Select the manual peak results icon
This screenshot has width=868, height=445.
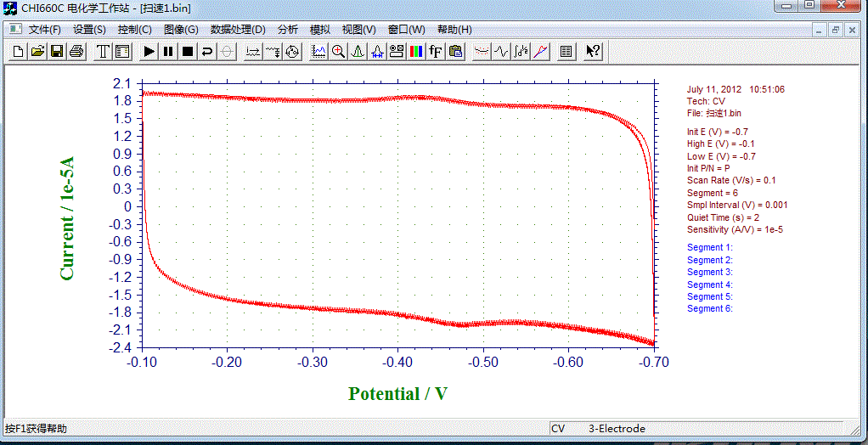pyautogui.click(x=358, y=52)
